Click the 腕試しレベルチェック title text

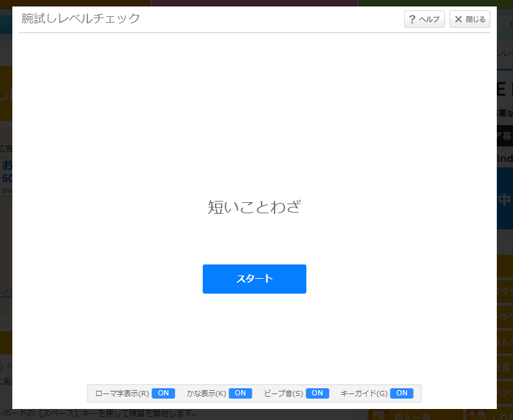(x=81, y=18)
